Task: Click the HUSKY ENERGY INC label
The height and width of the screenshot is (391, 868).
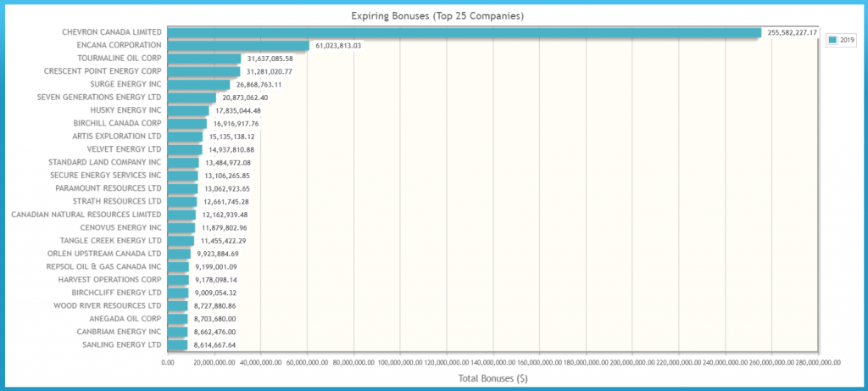Action: pyautogui.click(x=125, y=110)
